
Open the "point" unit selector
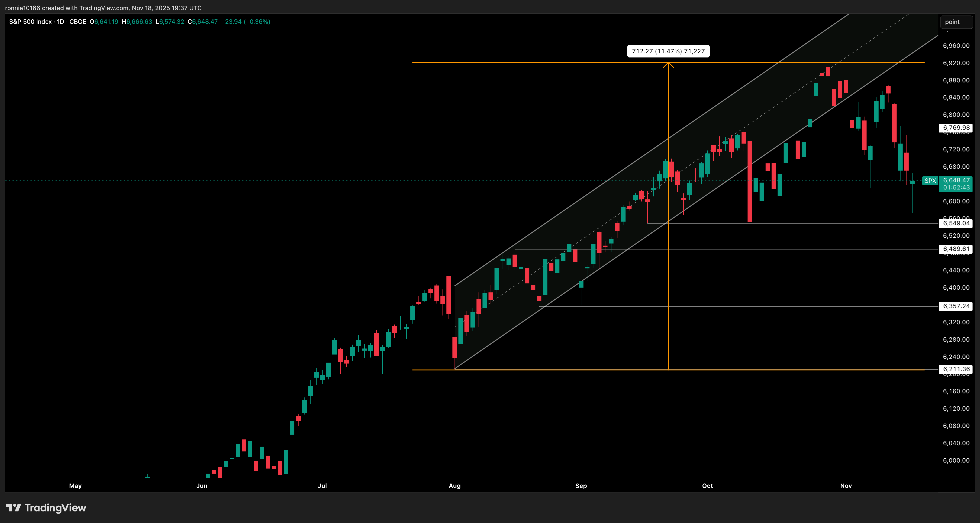(x=956, y=22)
